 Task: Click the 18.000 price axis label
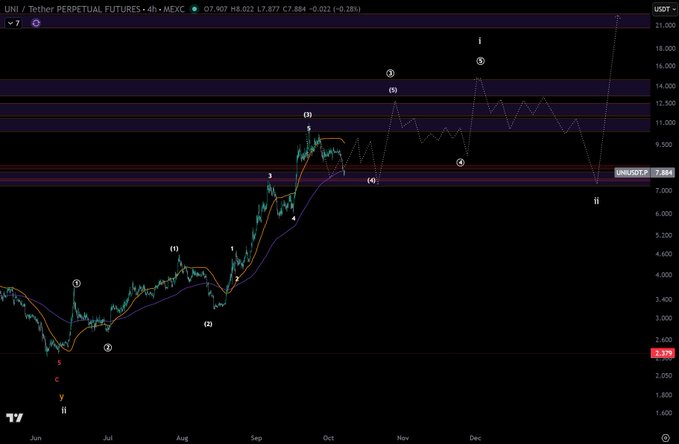[x=665, y=49]
